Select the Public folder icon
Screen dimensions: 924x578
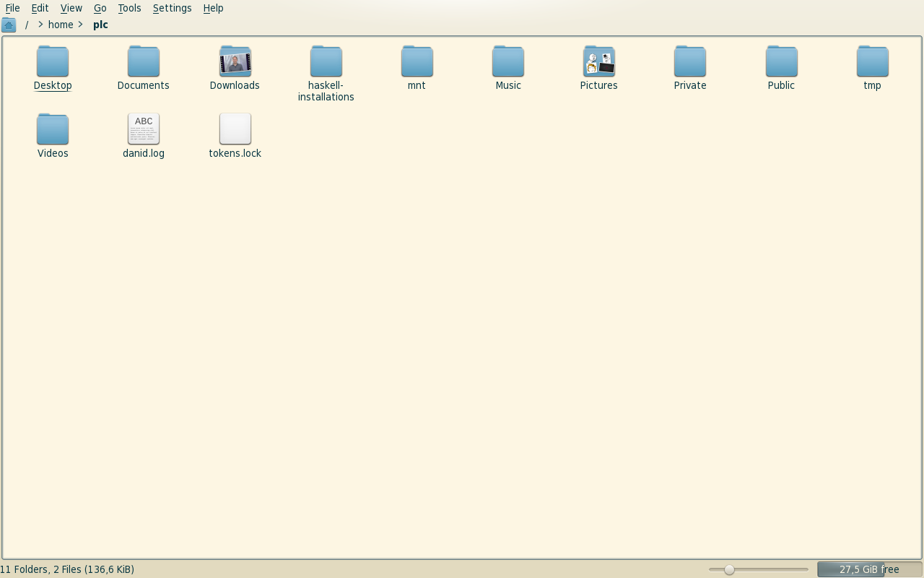pos(782,61)
